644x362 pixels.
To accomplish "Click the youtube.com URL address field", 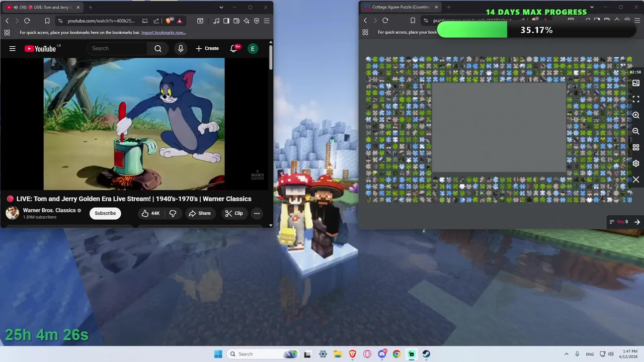I will pyautogui.click(x=101, y=21).
